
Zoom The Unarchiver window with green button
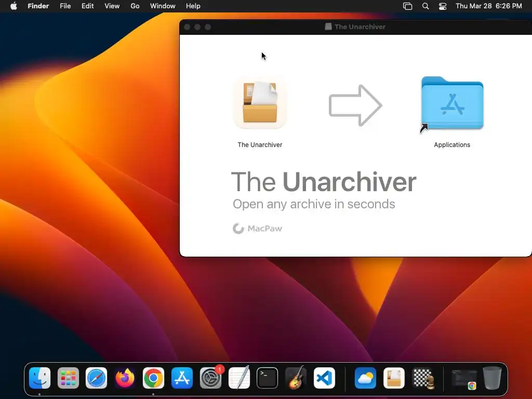(x=208, y=27)
